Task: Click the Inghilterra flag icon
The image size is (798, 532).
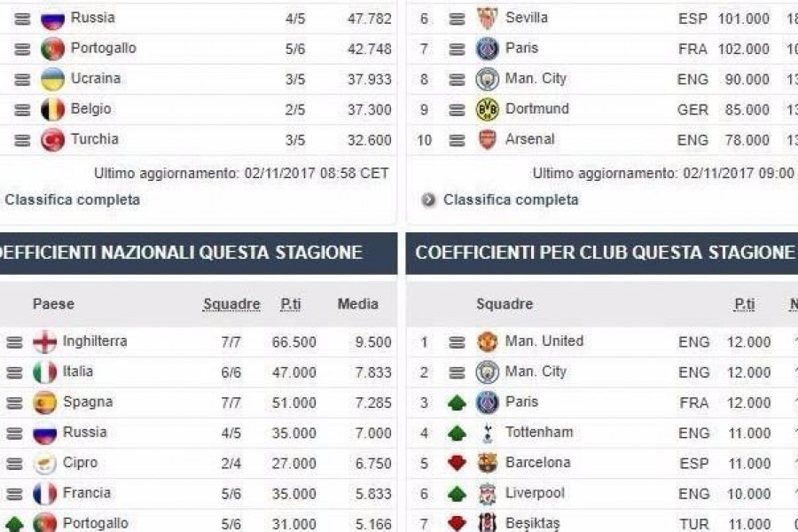Action: 45,341
